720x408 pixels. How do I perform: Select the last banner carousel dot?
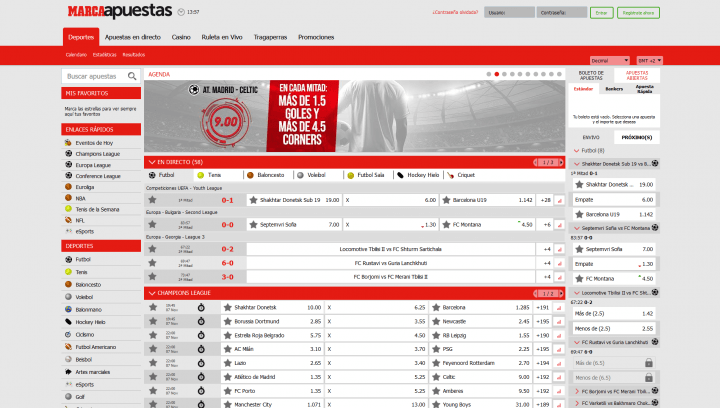pyautogui.click(x=559, y=74)
